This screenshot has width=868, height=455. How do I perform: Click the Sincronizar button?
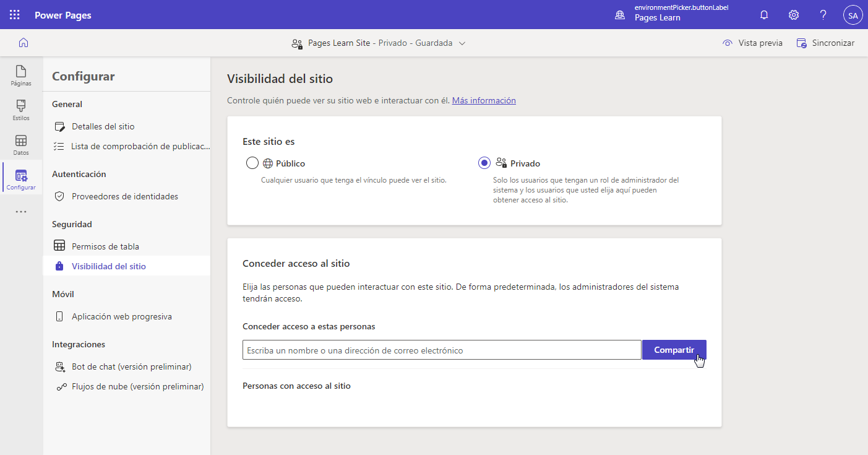(825, 43)
